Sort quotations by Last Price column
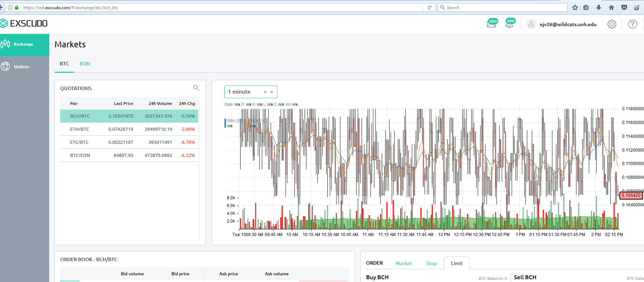Viewport: 644px width, 282px height. (123, 104)
